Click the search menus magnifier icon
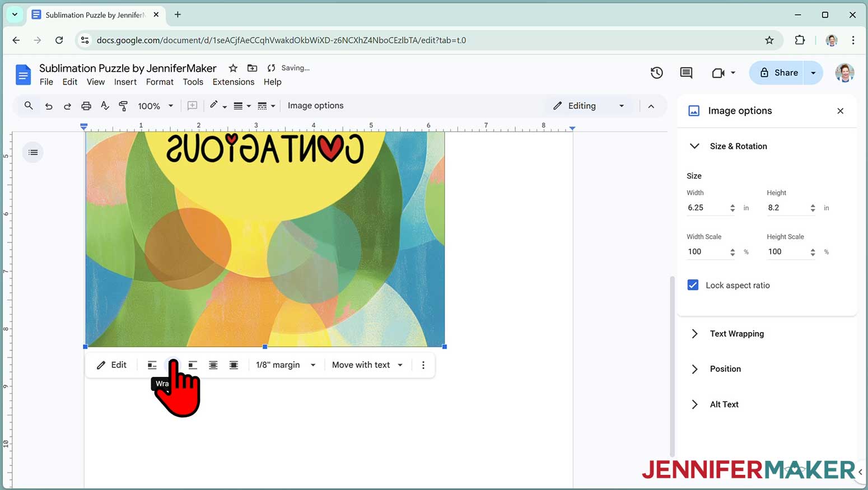Screen dimensions: 868x490 coord(29,105)
